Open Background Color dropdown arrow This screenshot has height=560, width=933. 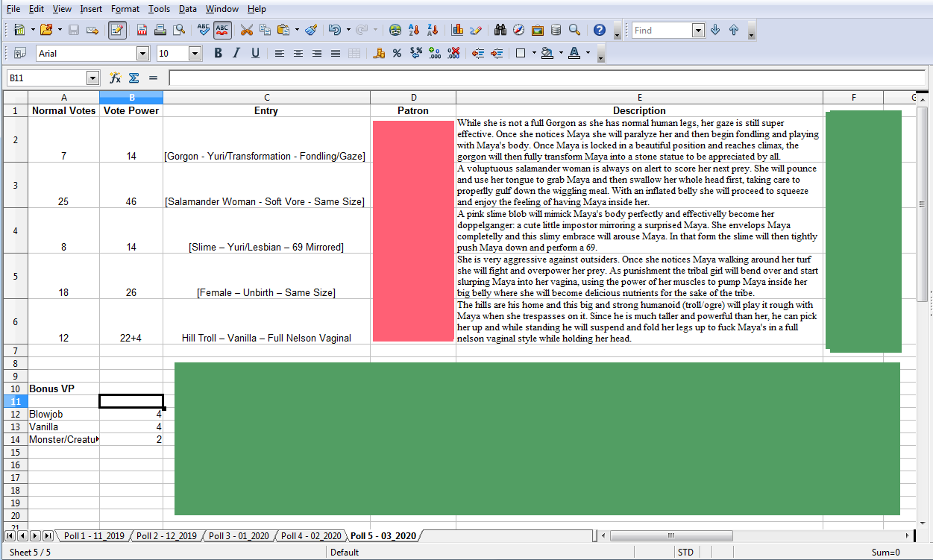click(561, 53)
